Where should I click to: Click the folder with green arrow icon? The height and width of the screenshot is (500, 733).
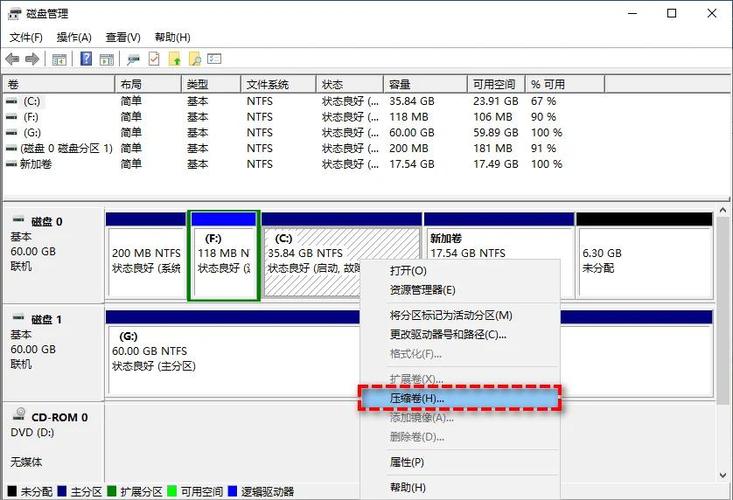coord(175,59)
